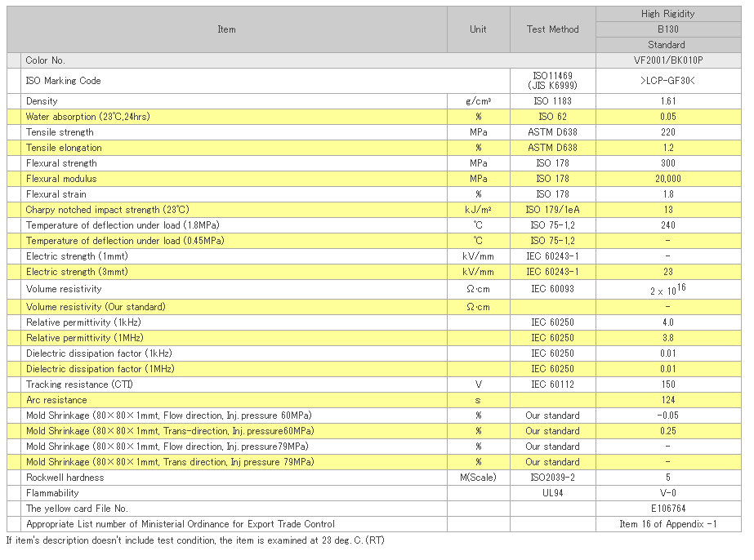This screenshot has height=560, width=754.
Task: Click the Water absorption row label
Action: tap(87, 117)
